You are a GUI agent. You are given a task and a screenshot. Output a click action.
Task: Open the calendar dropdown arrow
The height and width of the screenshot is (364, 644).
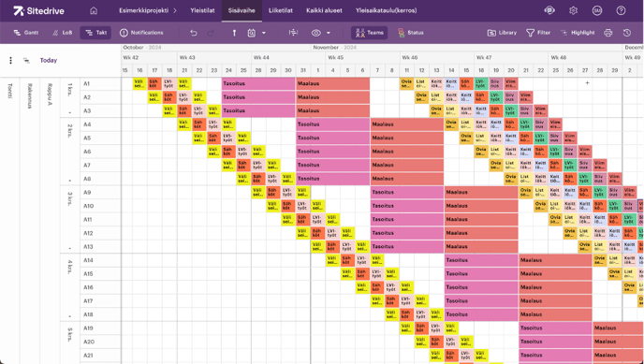[x=264, y=33]
